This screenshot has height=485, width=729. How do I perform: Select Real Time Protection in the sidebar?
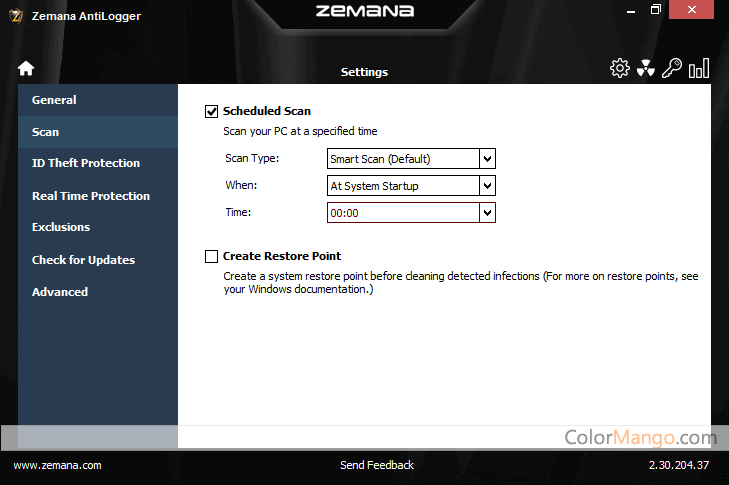coord(91,196)
